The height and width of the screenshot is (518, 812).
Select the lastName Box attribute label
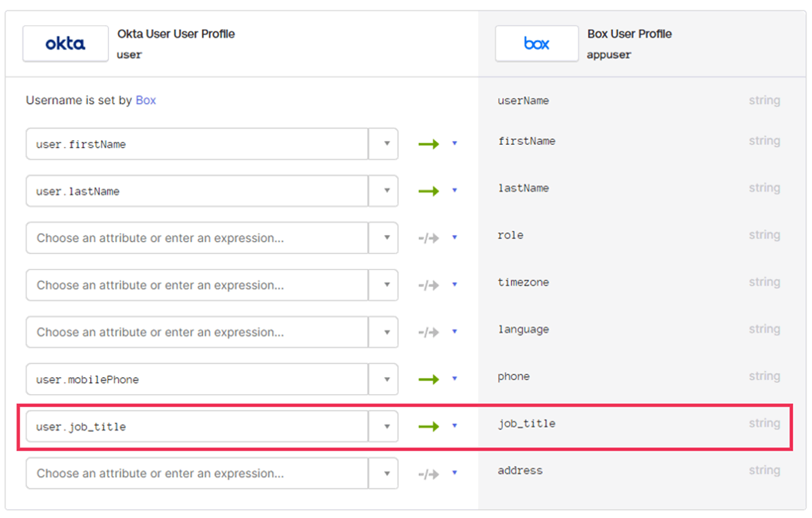pyautogui.click(x=523, y=188)
